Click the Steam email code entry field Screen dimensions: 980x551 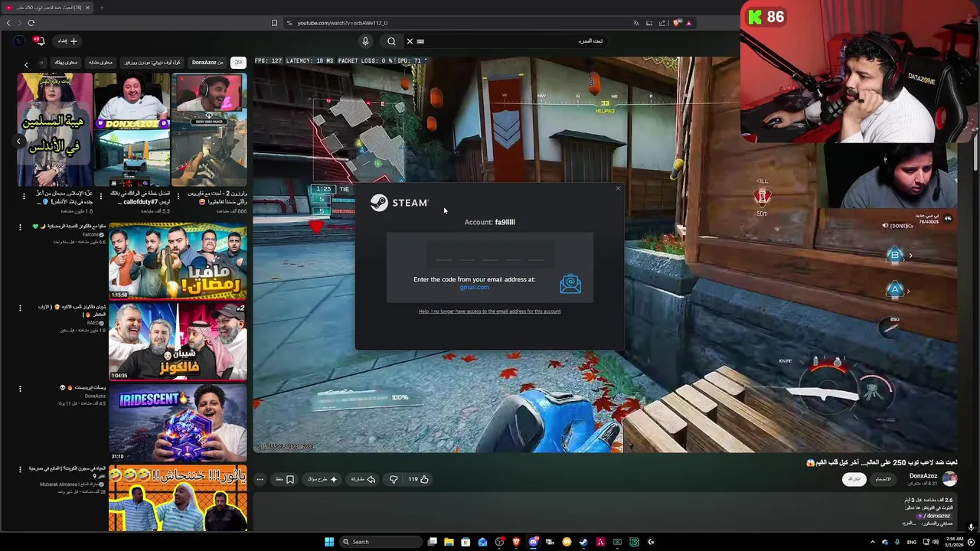point(490,253)
